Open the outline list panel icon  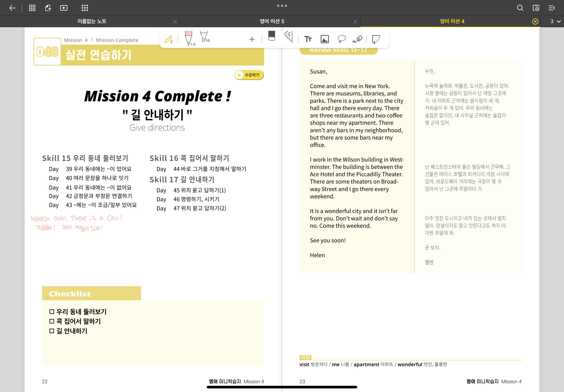pos(552,8)
